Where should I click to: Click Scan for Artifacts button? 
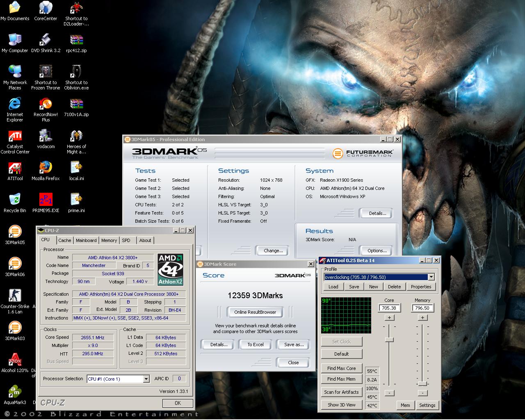coord(341,392)
